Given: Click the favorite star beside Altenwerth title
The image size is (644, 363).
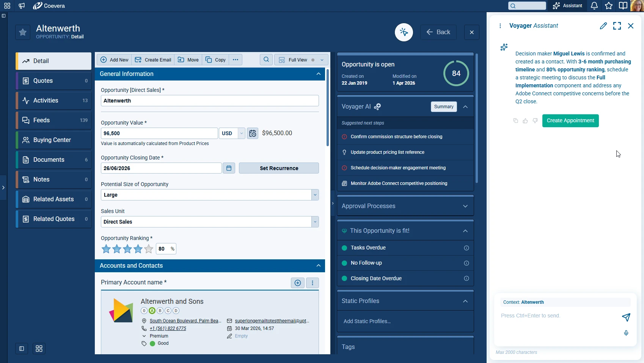Looking at the screenshot, I should click(x=23, y=32).
